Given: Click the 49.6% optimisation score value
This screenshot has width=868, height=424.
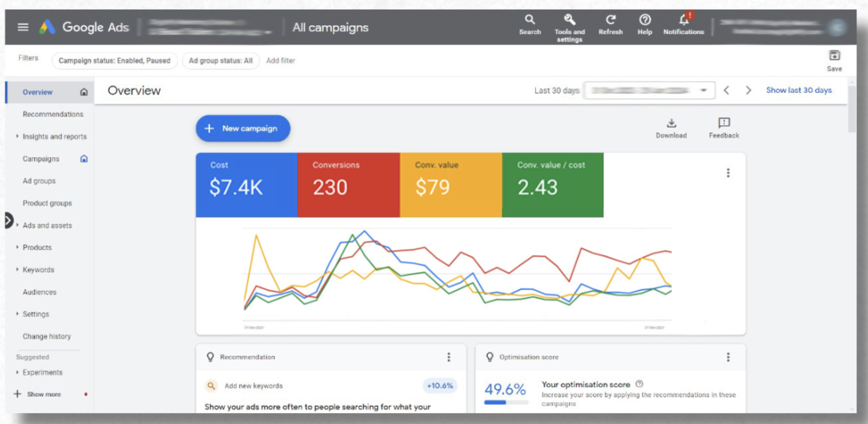Looking at the screenshot, I should [x=505, y=389].
